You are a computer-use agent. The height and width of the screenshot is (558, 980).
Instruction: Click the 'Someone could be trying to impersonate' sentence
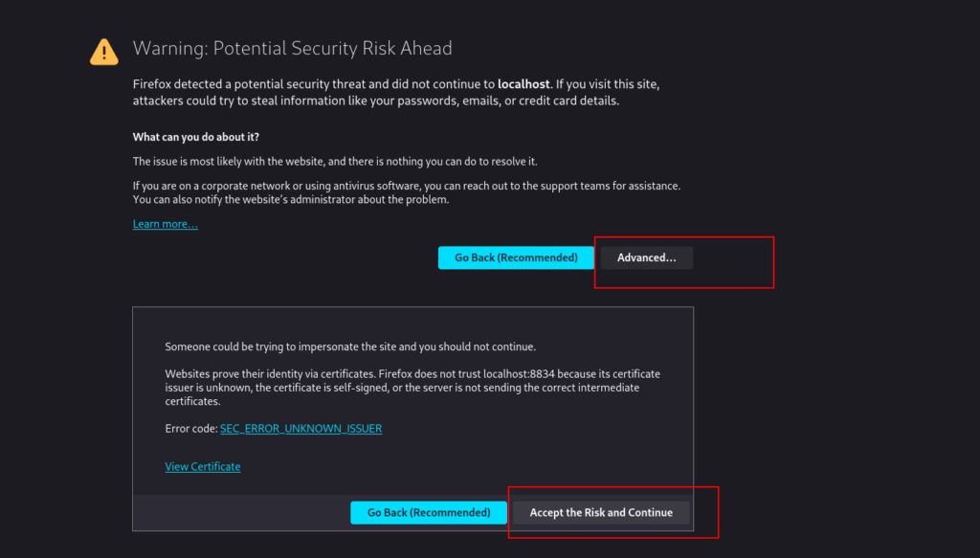point(350,346)
